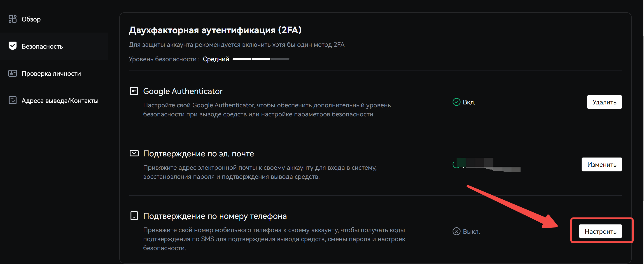Click the phone confirmation device icon
Viewport: 644px width, 264px height.
pos(134,215)
